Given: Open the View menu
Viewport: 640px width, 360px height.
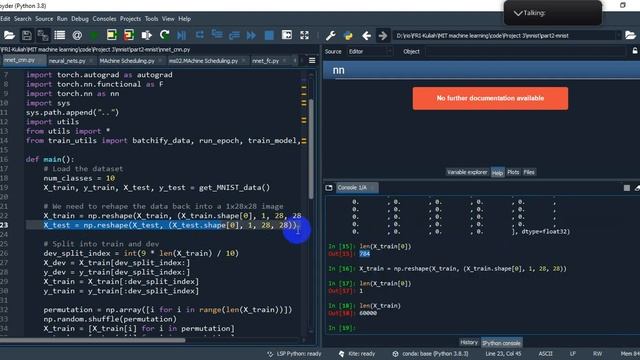Looking at the screenshot, I should click(168, 19).
